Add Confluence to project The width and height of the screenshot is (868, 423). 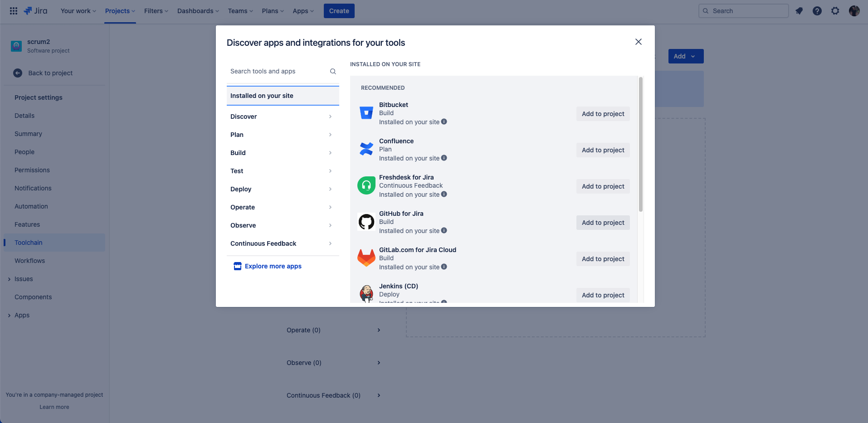coord(603,150)
